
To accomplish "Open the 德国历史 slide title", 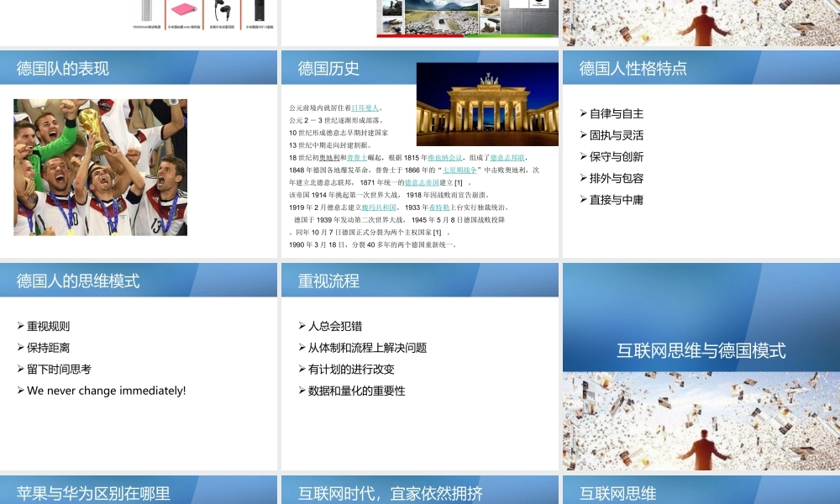I will (x=328, y=69).
